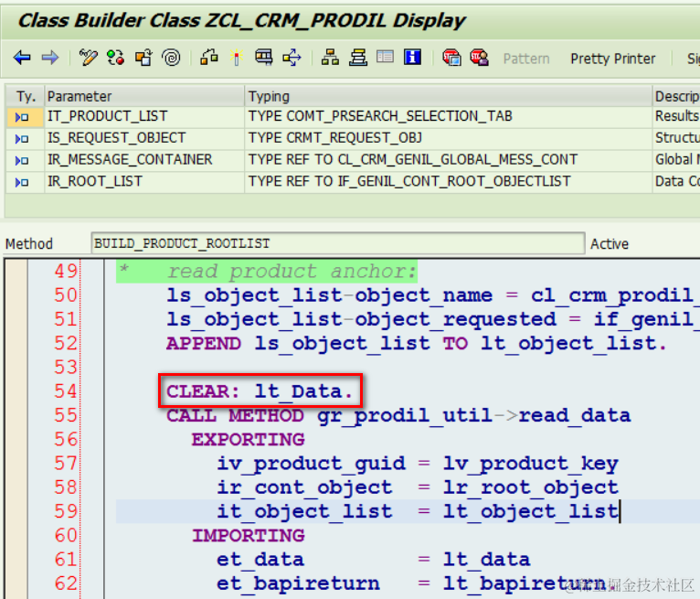Open the Other Object icon
This screenshot has height=599, width=700.
(143, 58)
